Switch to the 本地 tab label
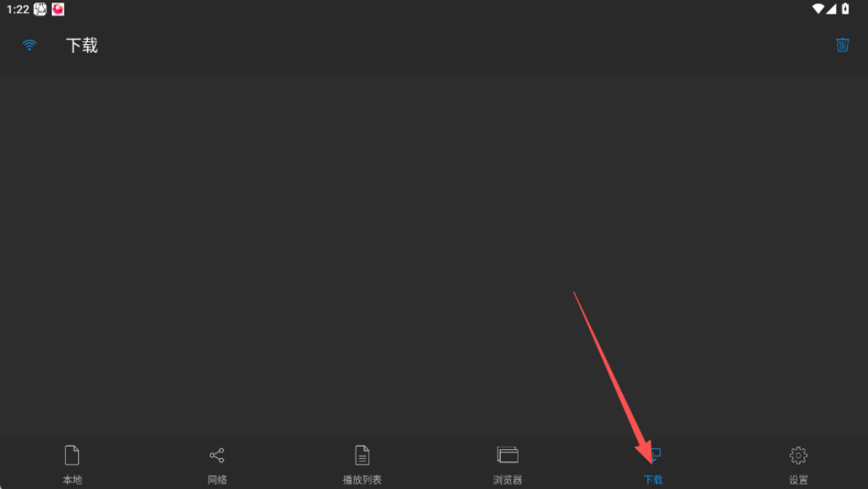 click(x=72, y=479)
